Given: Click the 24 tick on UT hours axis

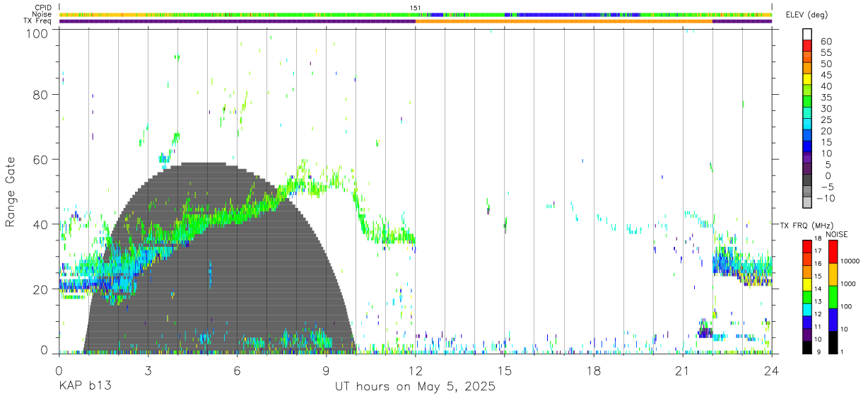Looking at the screenshot, I should (772, 370).
